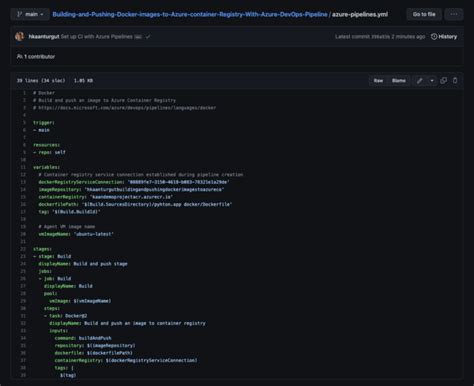Open the Blame view

(x=399, y=81)
